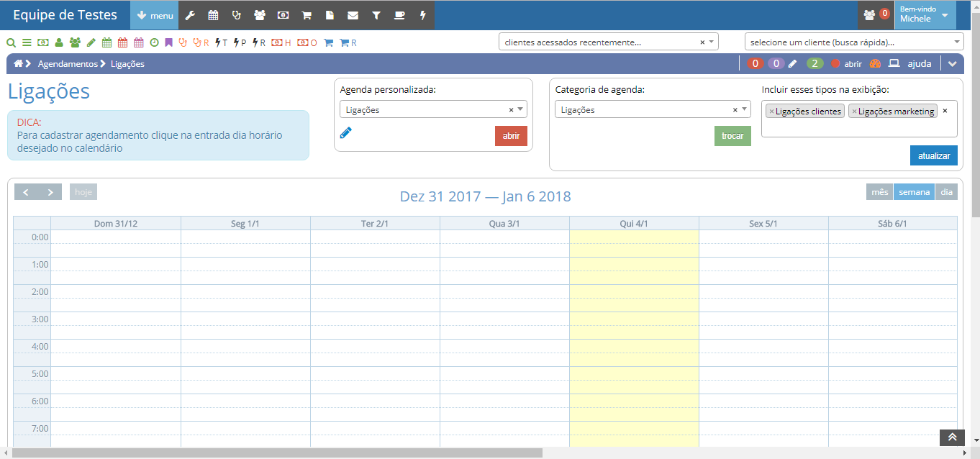Switch calendar to mês view

pyautogui.click(x=879, y=192)
